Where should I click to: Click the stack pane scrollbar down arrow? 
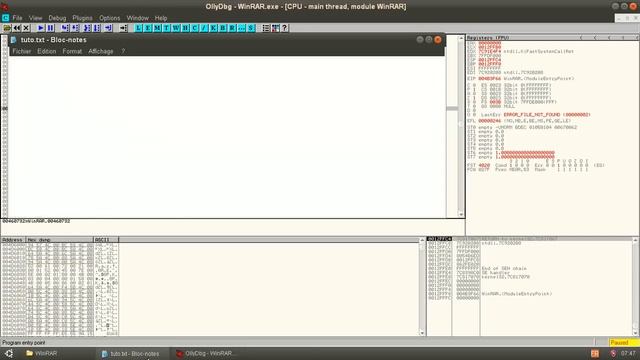click(x=636, y=333)
